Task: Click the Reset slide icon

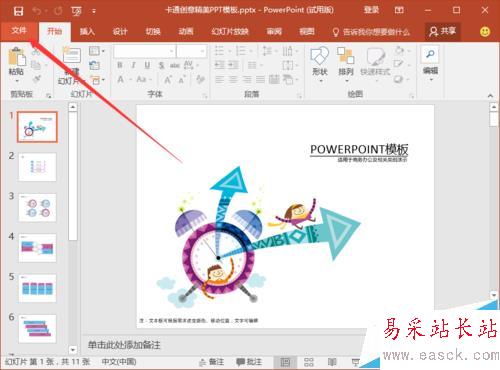Action: pyautogui.click(x=95, y=65)
